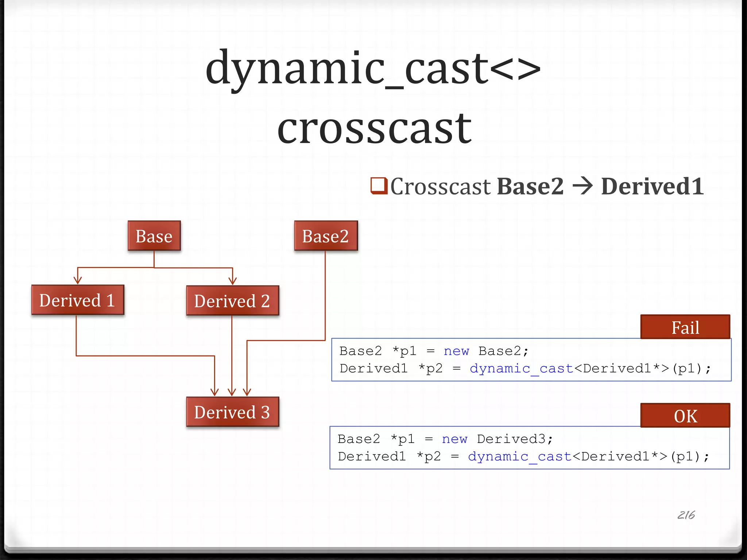747x560 pixels.
Task: Click the line 'Base2 *p1 = new Base2;'
Action: [434, 351]
